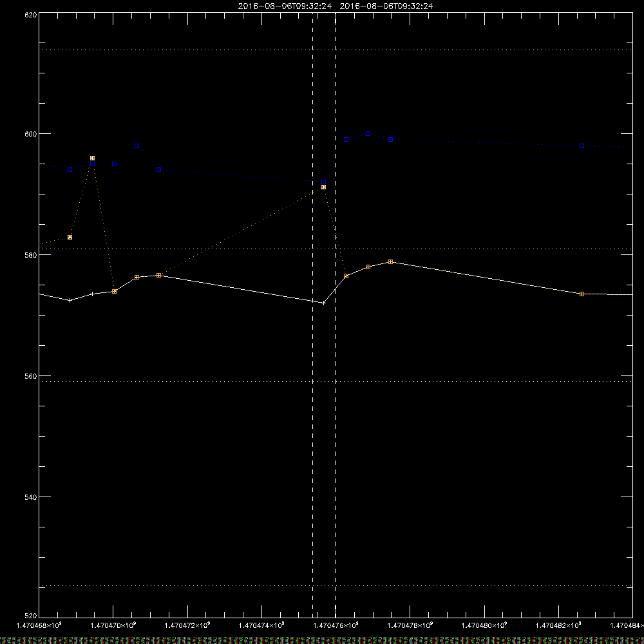Click the 620 y-axis label
Image resolution: width=644 pixels, height=644 pixels.
click(31, 15)
